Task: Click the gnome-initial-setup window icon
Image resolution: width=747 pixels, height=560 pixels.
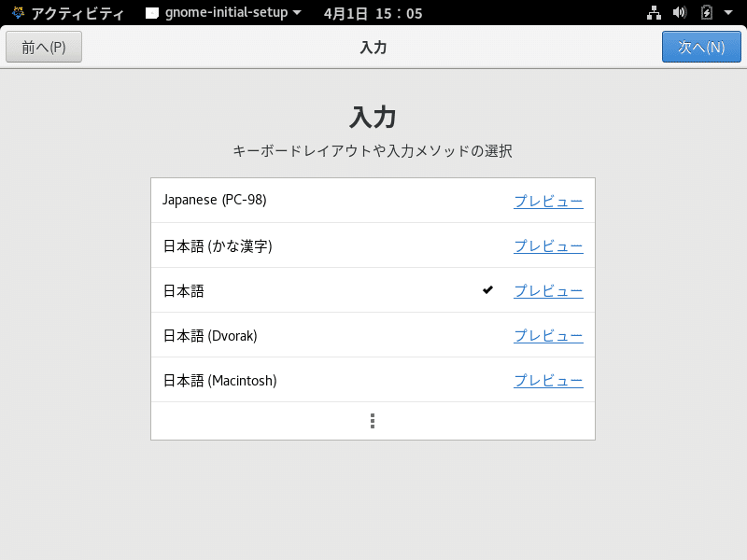Action: pos(151,13)
